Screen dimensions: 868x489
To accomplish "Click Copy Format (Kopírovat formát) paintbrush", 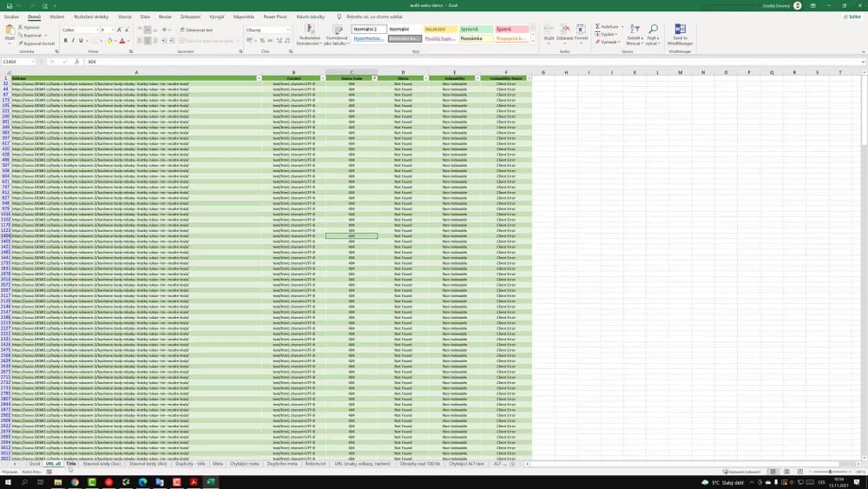I will (21, 43).
